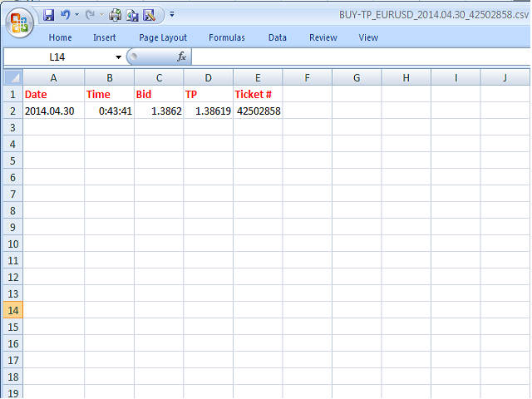The width and height of the screenshot is (532, 399).
Task: Expand the Name Box dropdown arrow
Action: [x=118, y=57]
